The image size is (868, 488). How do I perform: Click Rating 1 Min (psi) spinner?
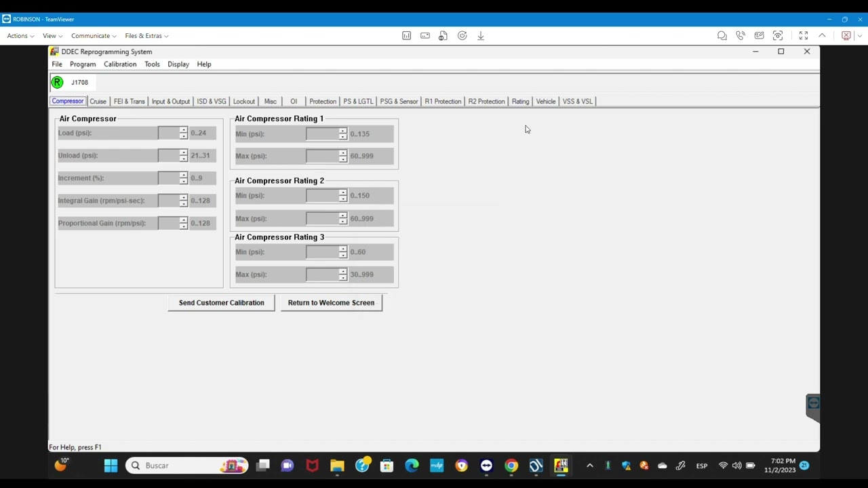pyautogui.click(x=342, y=134)
